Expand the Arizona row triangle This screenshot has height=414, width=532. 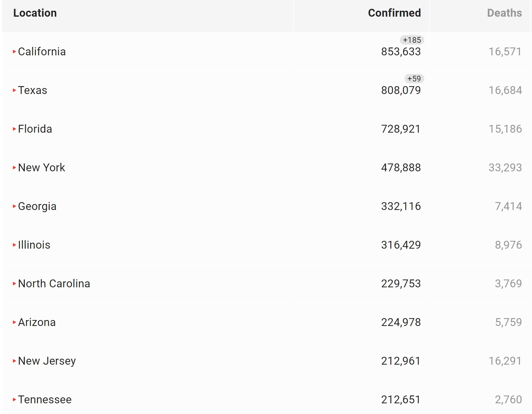(14, 322)
